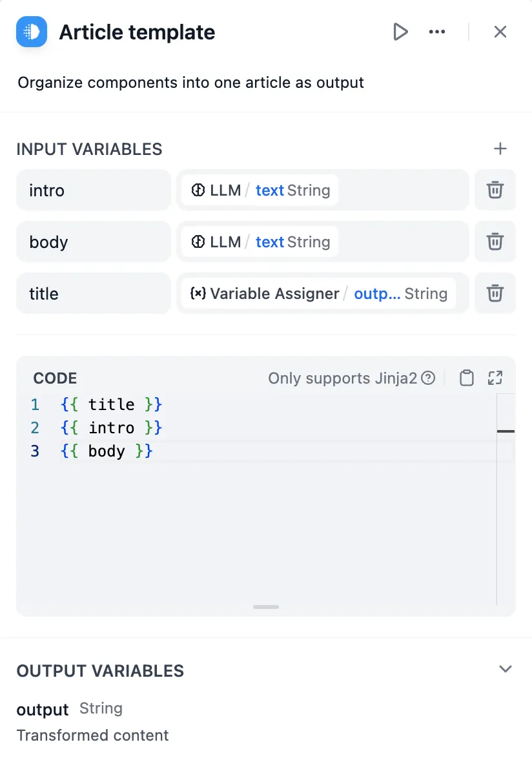Screen dimensions: 532x771
Task: Delete the body input variable
Action: [495, 242]
